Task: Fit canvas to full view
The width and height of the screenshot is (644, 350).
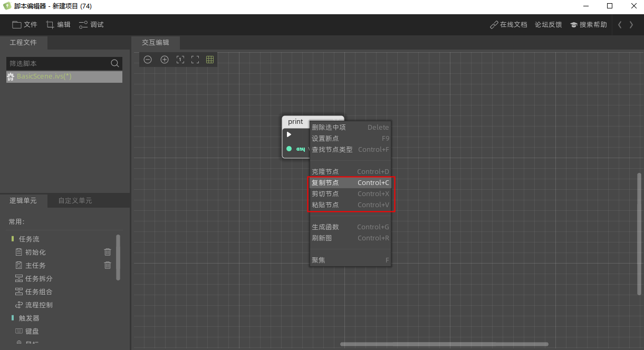Action: 195,60
